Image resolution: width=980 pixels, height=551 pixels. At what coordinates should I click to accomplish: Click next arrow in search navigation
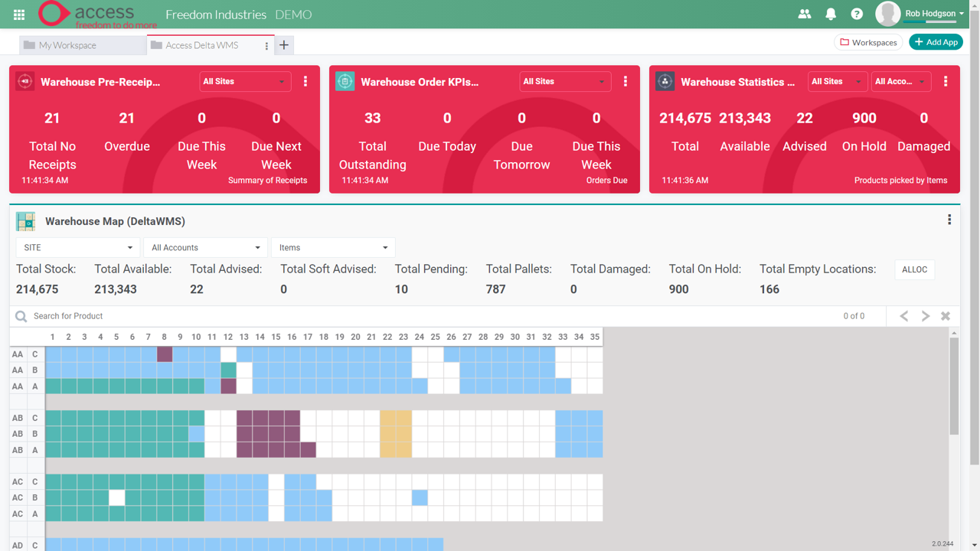926,315
